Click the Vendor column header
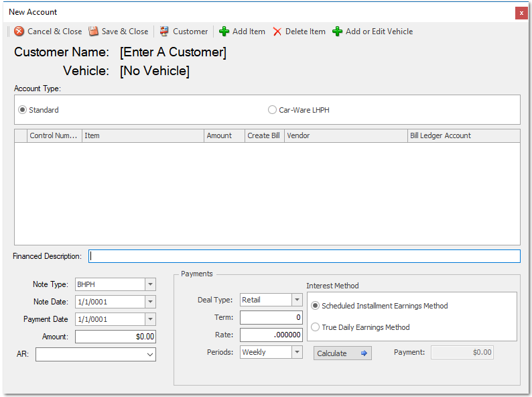The image size is (532, 397). coord(346,136)
